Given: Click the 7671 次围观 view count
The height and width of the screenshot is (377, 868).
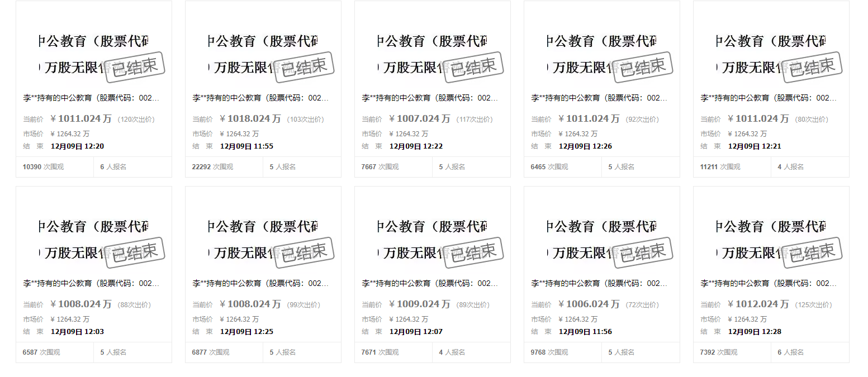Looking at the screenshot, I should (380, 352).
